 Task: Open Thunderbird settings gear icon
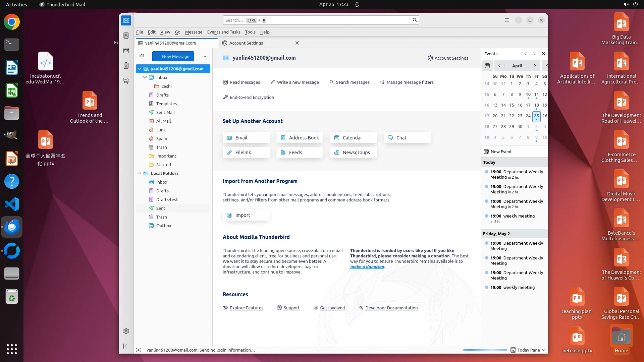pos(126,331)
